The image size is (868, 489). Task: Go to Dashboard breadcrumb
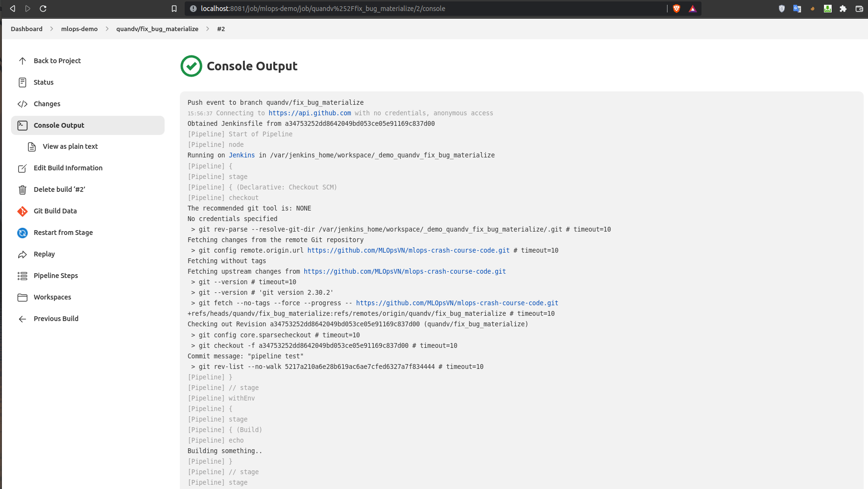point(27,29)
